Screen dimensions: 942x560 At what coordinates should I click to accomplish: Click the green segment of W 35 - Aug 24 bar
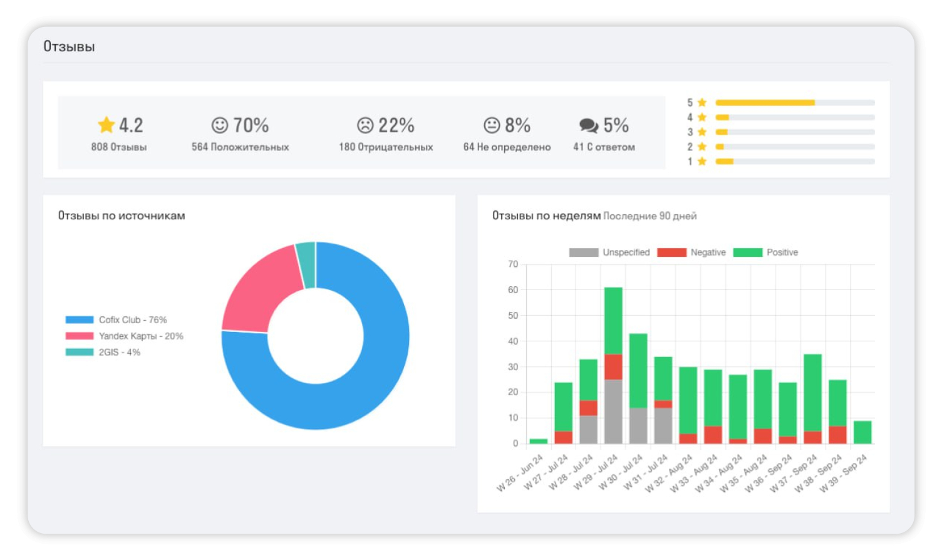coord(763,399)
